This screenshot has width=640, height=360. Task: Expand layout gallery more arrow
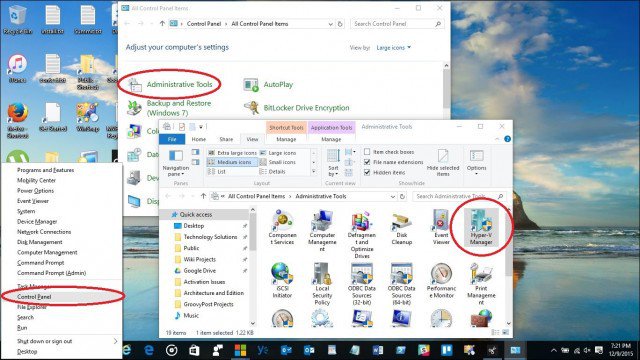tap(313, 172)
